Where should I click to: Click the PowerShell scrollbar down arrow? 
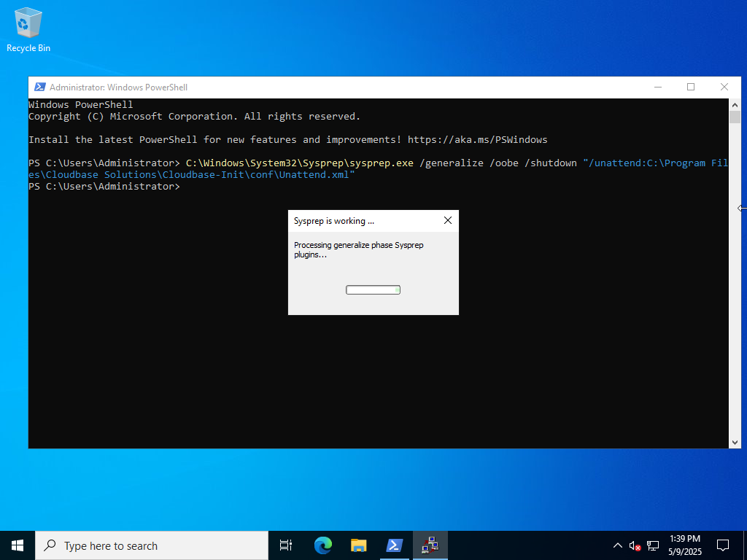tap(735, 443)
